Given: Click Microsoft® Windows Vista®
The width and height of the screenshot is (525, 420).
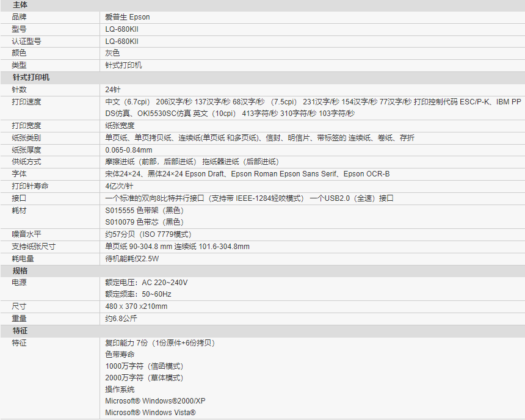Looking at the screenshot, I should click(x=150, y=413).
